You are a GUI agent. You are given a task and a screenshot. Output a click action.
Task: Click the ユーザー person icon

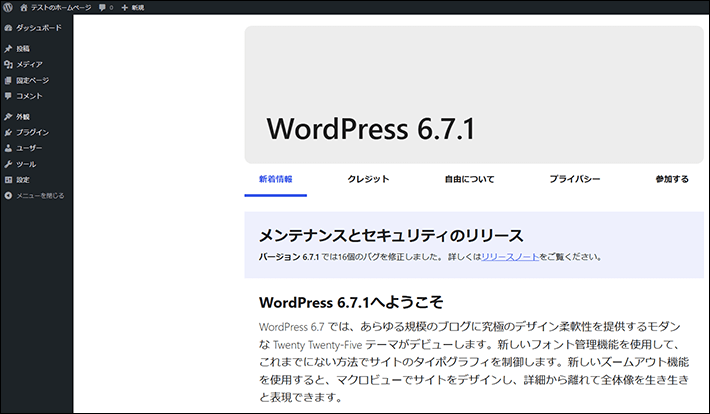(8, 148)
